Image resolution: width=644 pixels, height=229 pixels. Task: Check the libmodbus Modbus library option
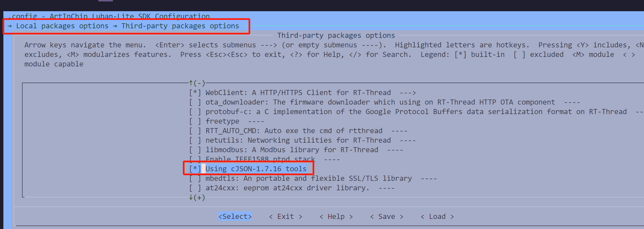(x=195, y=150)
